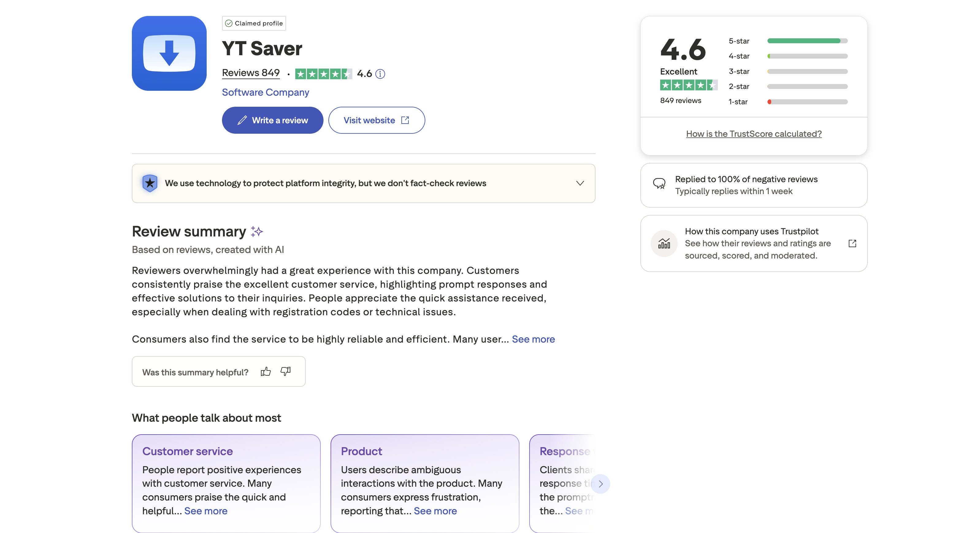Open the external link for Trustpilot usage info
Viewport: 980px width, 533px height.
click(x=852, y=243)
